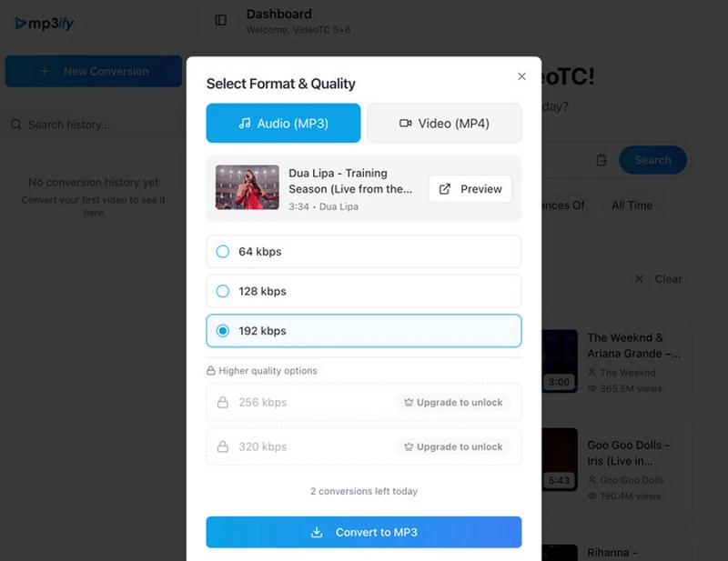Viewport: 728px width, 561px height.
Task: Click the 365.5M views text
Action: coord(631,388)
